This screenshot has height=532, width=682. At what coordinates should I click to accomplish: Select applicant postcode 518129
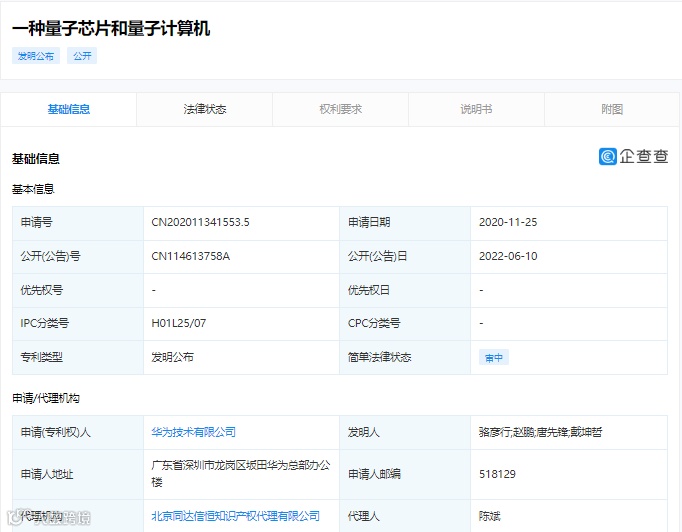coord(497,474)
